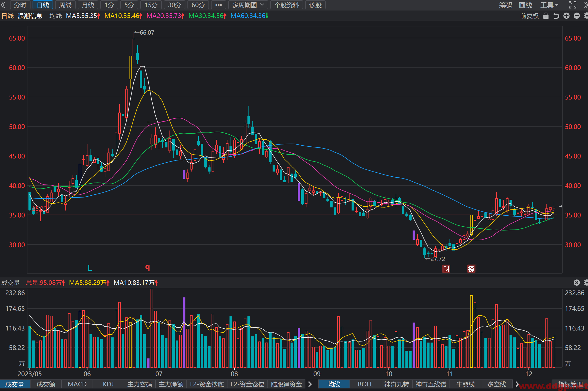588x391 pixels.
Task: Show more sub-indicator tabs via chevron
Action: pos(310,384)
